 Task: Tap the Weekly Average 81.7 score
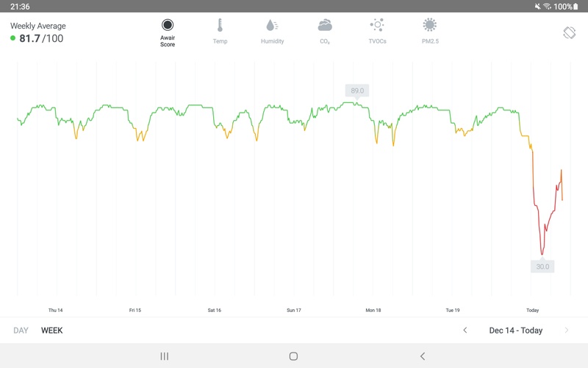coord(41,38)
